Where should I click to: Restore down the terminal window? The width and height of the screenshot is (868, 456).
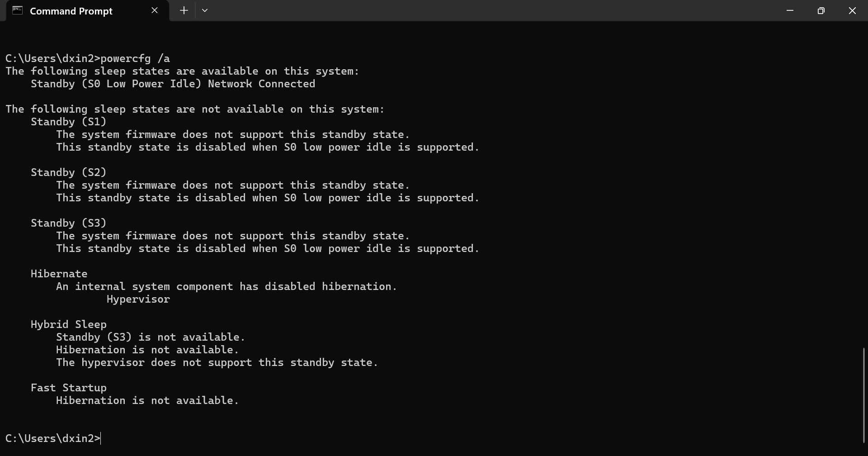821,10
